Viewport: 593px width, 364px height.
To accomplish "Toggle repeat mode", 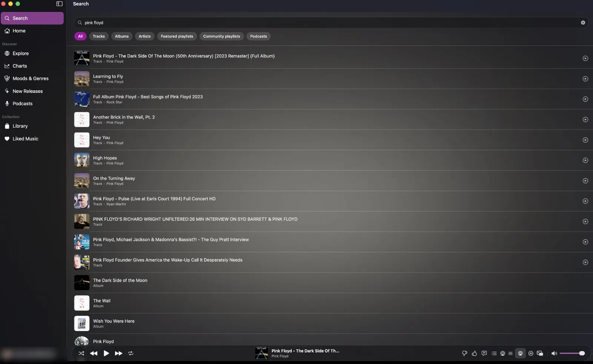I will 131,353.
